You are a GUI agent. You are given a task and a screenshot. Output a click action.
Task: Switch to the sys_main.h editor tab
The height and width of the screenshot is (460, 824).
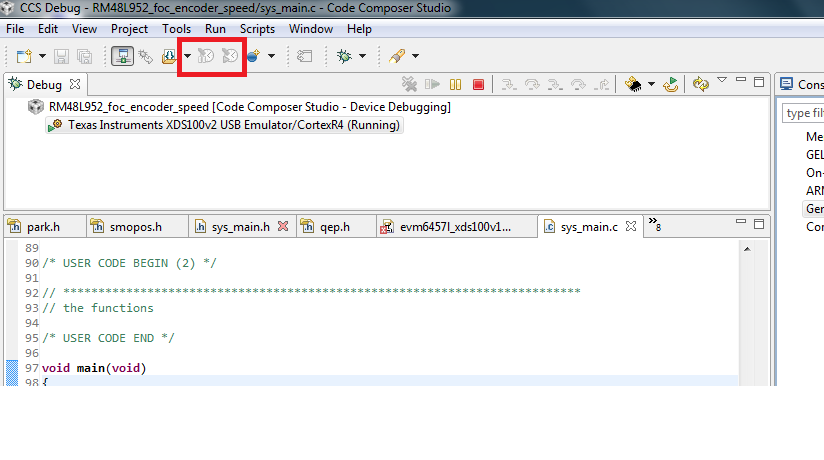240,227
